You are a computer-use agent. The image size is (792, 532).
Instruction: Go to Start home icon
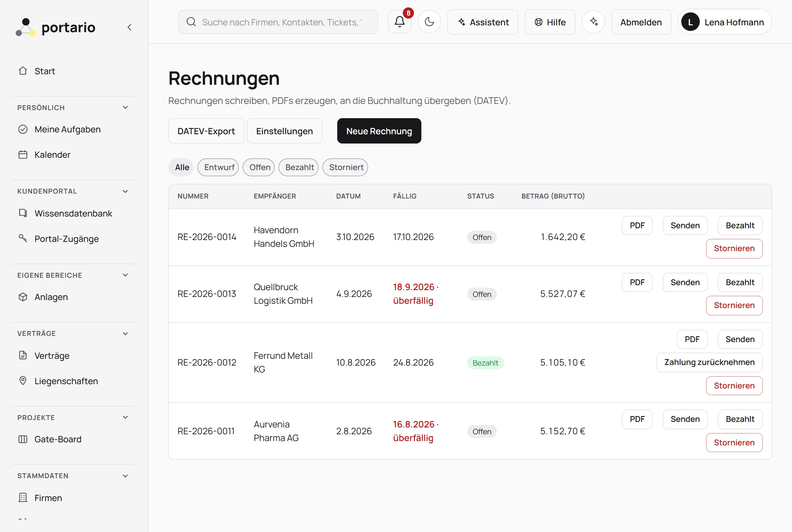point(23,71)
